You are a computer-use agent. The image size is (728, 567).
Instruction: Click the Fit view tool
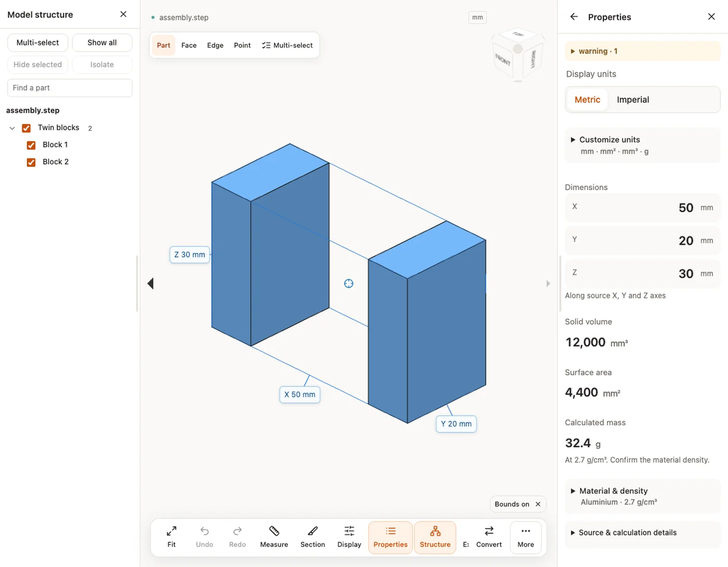[171, 537]
